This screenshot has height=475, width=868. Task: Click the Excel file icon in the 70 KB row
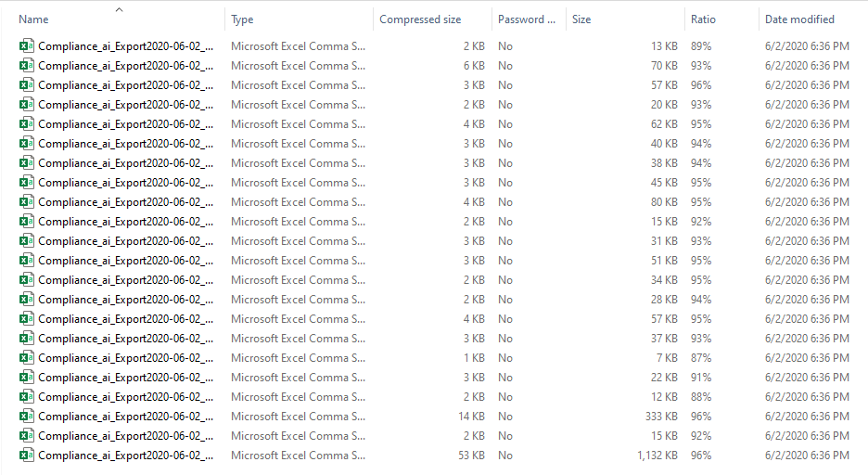point(26,65)
